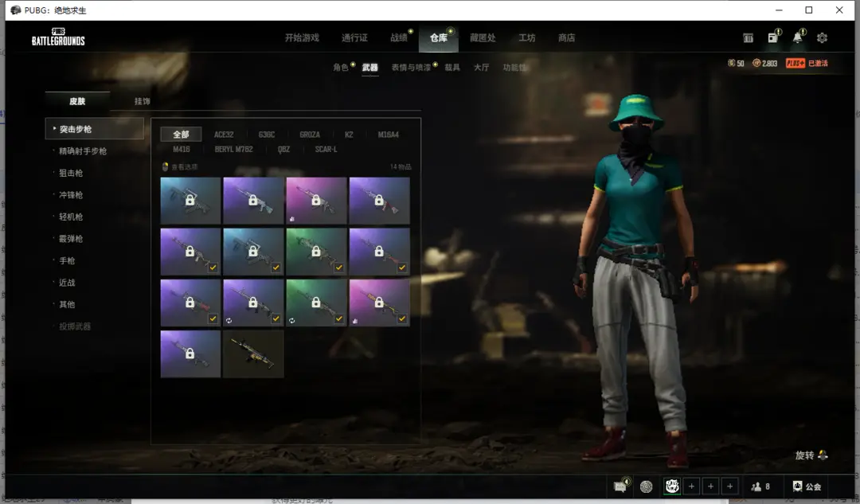The height and width of the screenshot is (504, 860).
Task: Open friends list icon showing 8
Action: coord(756,486)
